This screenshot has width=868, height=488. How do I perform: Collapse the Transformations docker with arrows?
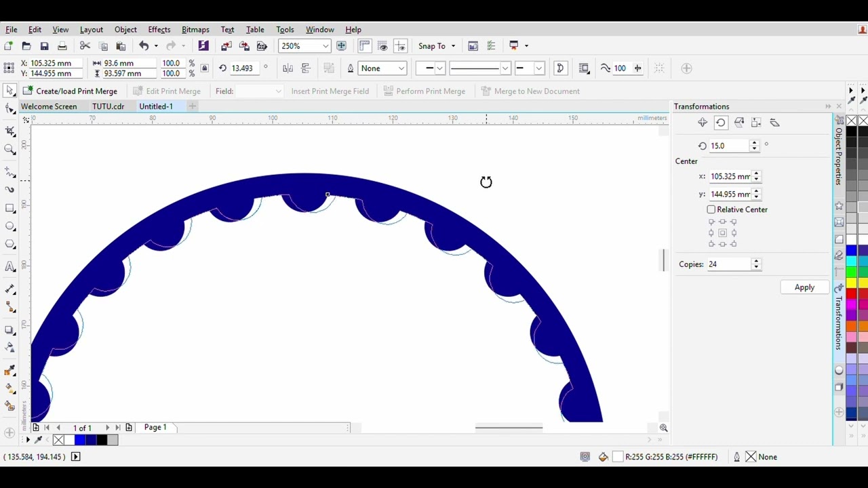(828, 106)
